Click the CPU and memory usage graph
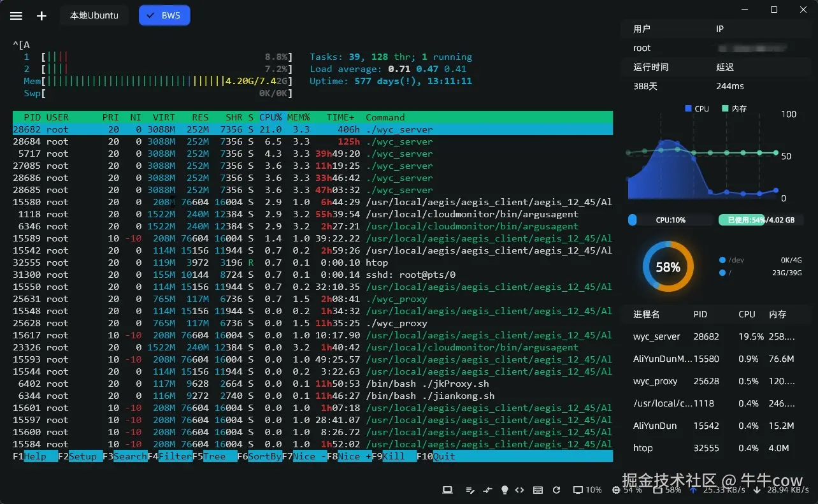Screen dimensions: 818x504 [703, 156]
